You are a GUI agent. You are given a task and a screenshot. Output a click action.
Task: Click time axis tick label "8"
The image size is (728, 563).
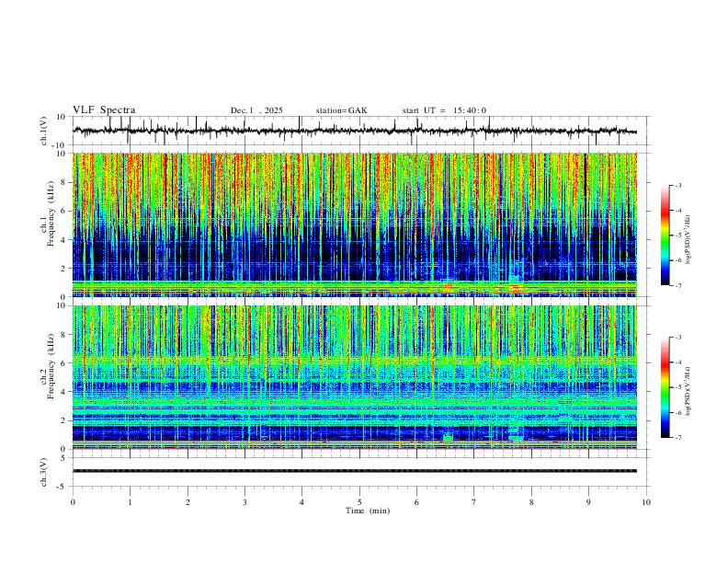531,502
